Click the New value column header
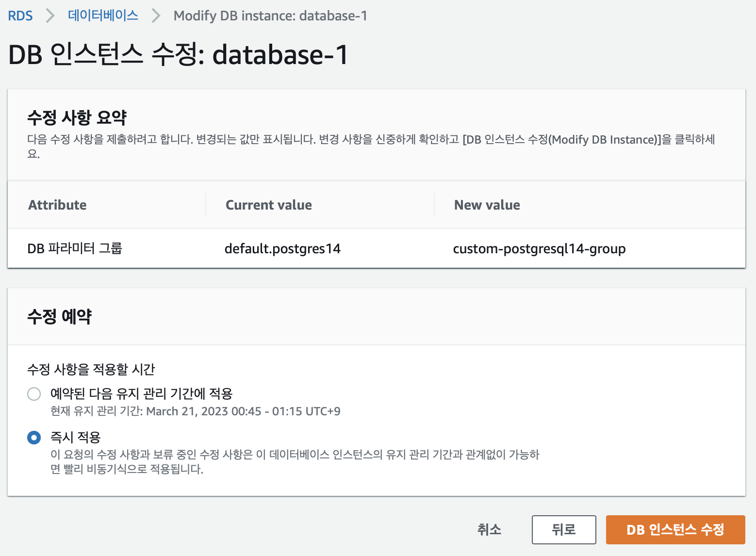Viewport: 756px width, 556px height. pyautogui.click(x=487, y=205)
